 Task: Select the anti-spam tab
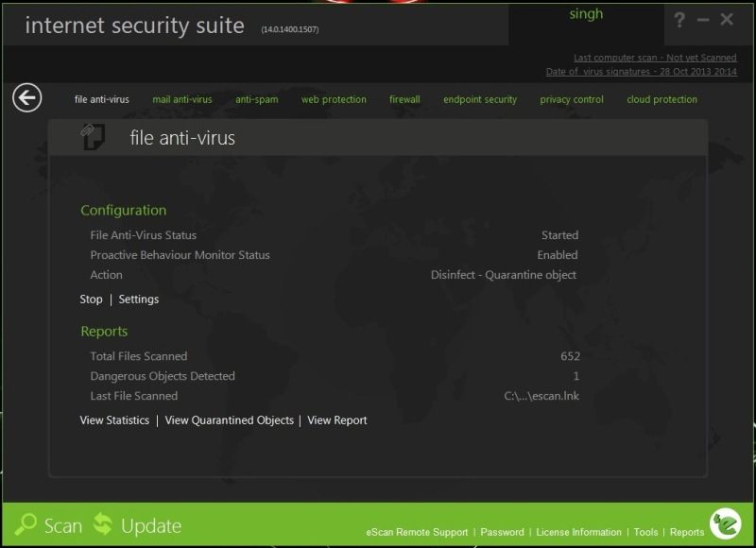tap(256, 99)
